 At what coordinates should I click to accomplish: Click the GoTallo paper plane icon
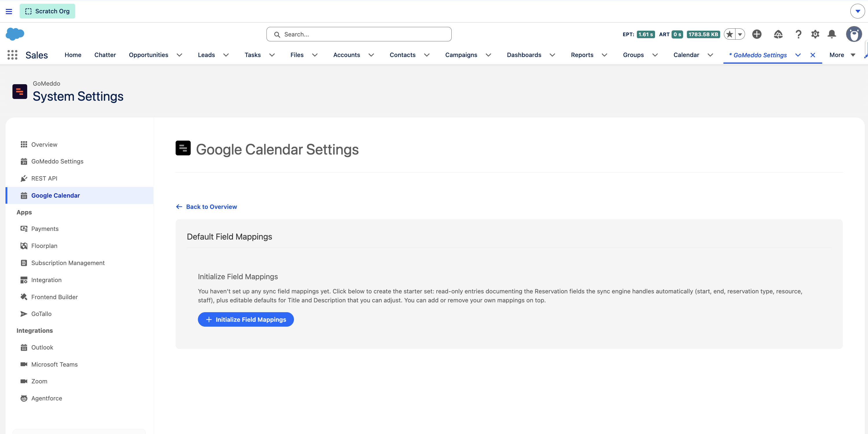24,314
